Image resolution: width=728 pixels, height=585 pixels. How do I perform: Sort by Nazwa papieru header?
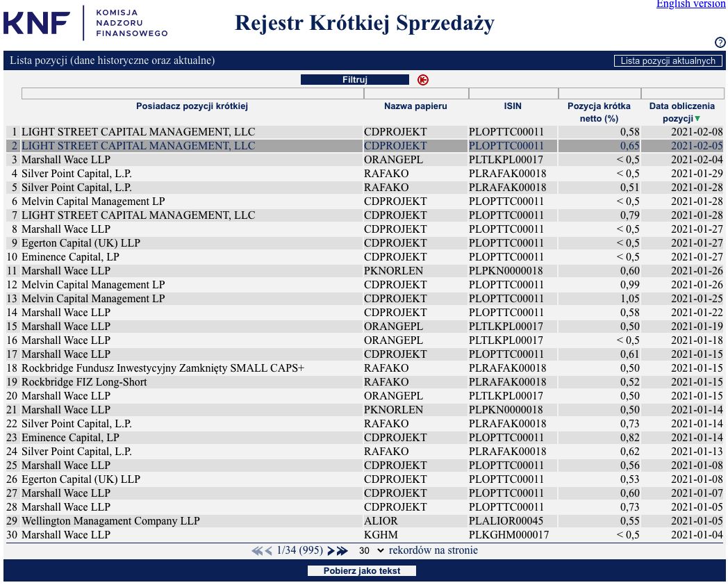415,106
